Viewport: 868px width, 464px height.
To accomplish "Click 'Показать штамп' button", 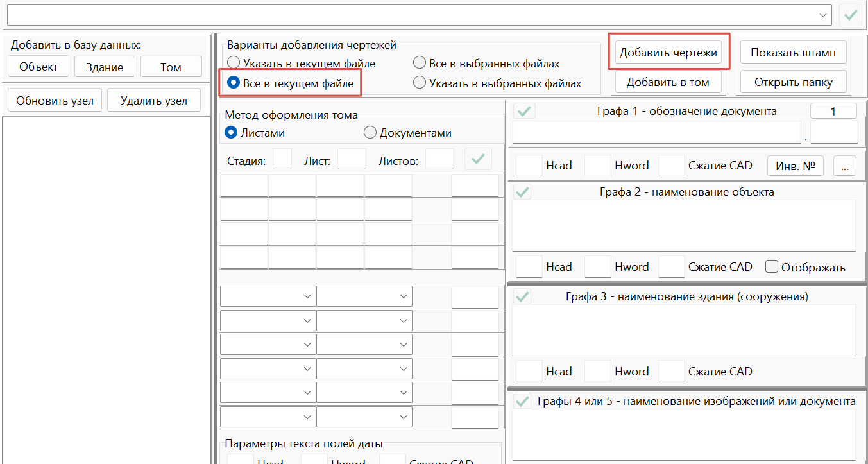I will coord(794,53).
